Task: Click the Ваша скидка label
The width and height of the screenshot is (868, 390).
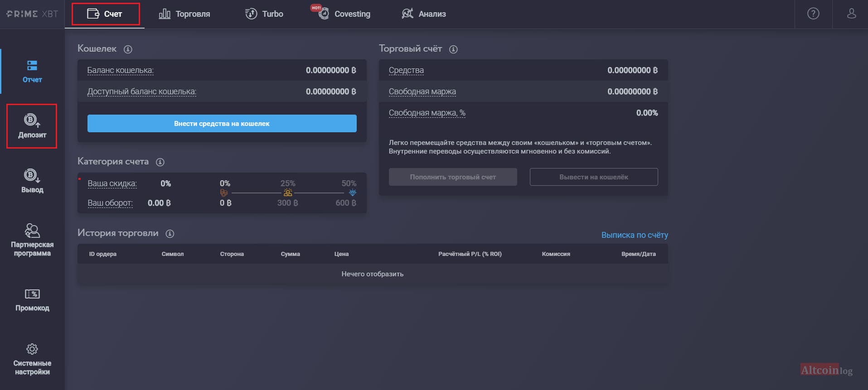Action: 112,184
